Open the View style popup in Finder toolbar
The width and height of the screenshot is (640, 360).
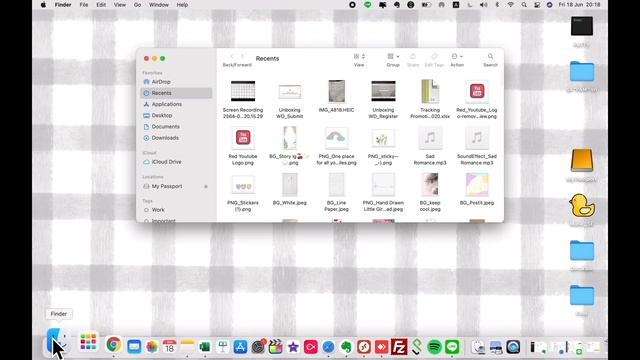[359, 56]
